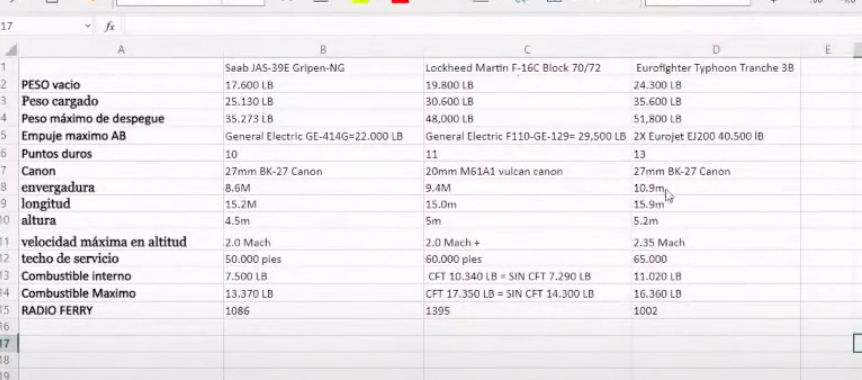862x380 pixels.
Task: Select column C header
Action: pos(527,50)
